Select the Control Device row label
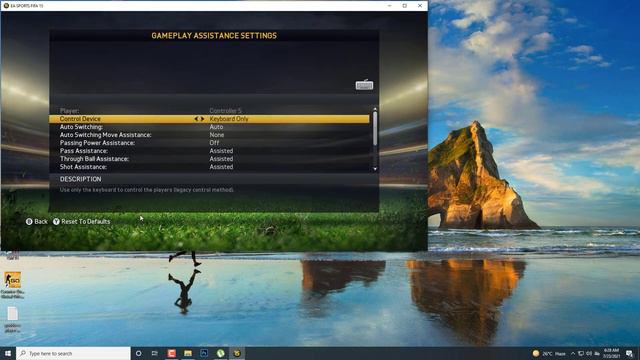 coord(80,119)
